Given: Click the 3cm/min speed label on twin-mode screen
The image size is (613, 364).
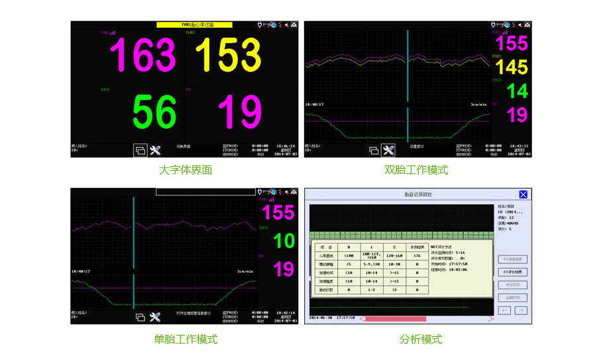Looking at the screenshot, I should [x=478, y=105].
